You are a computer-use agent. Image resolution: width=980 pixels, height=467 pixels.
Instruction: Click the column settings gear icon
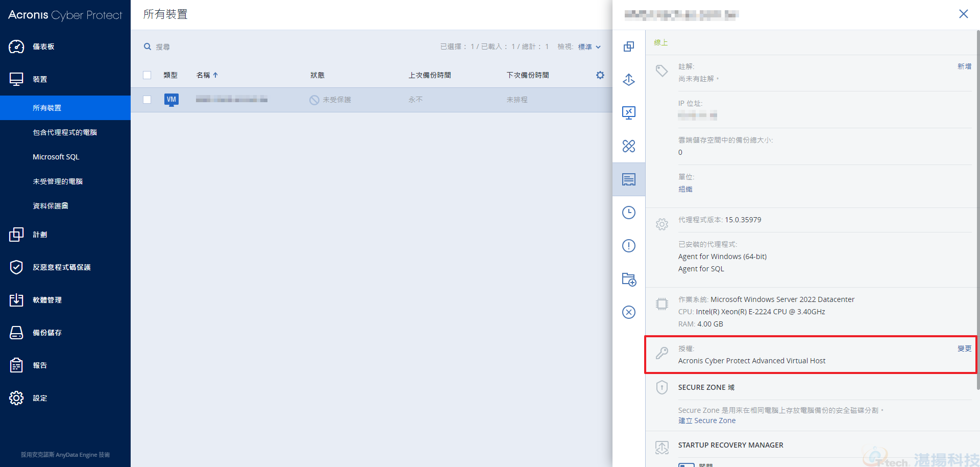[600, 75]
